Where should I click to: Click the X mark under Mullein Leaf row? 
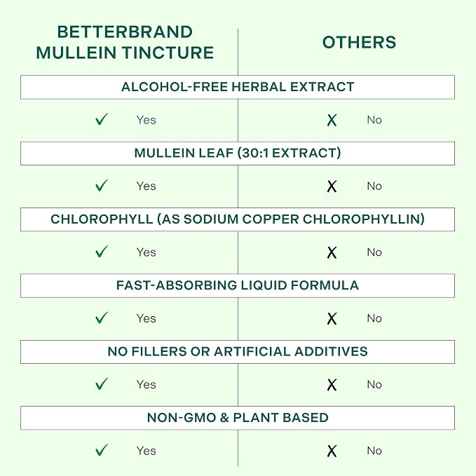[332, 186]
